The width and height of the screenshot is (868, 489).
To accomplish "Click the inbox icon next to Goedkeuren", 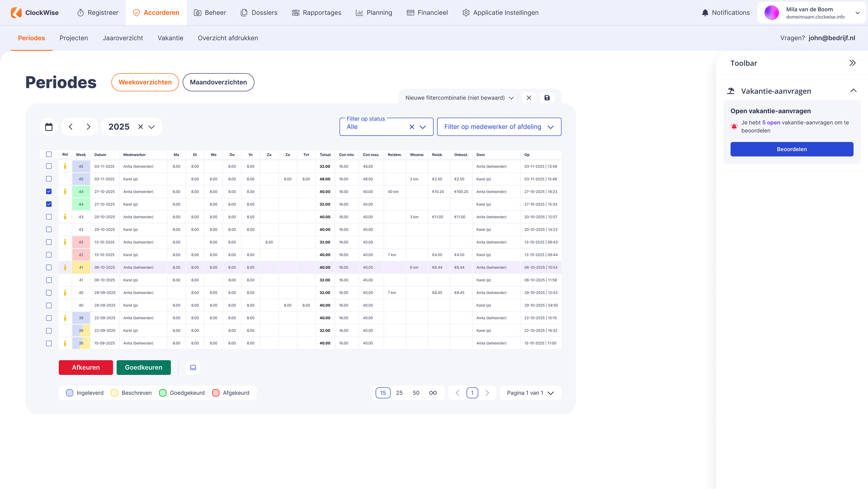I will [193, 368].
